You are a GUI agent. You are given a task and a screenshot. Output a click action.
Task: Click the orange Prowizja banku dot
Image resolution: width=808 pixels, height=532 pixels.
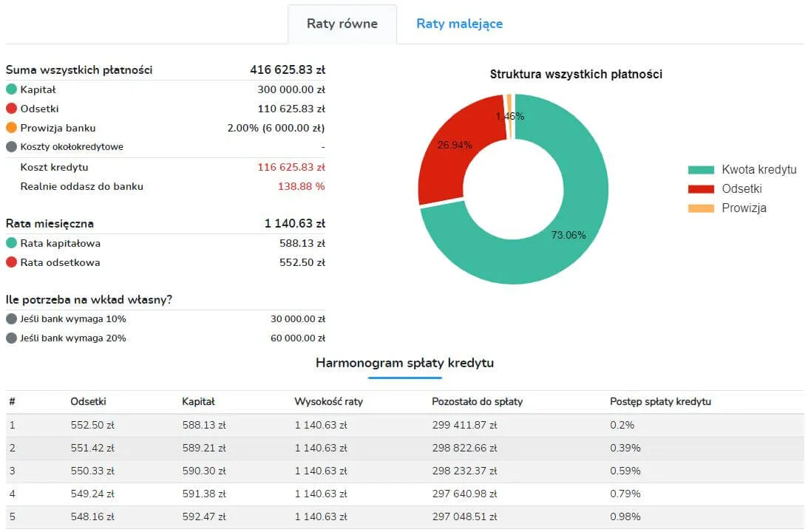click(11, 128)
